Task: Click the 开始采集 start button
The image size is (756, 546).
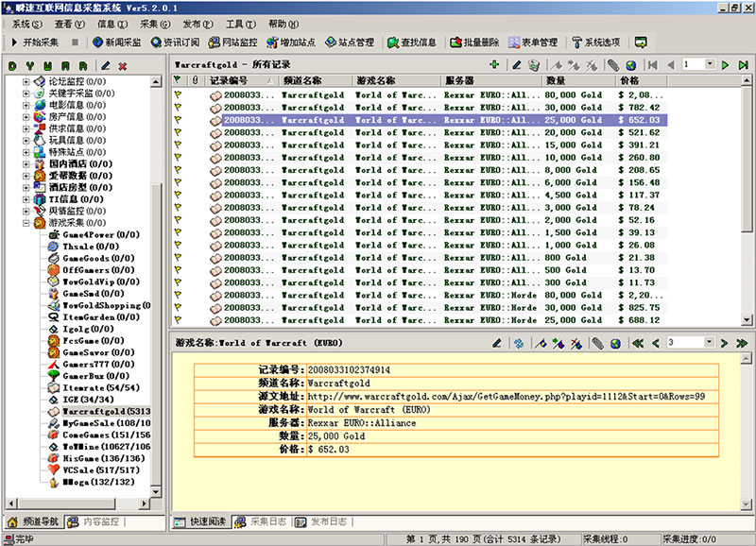Action: [35, 43]
